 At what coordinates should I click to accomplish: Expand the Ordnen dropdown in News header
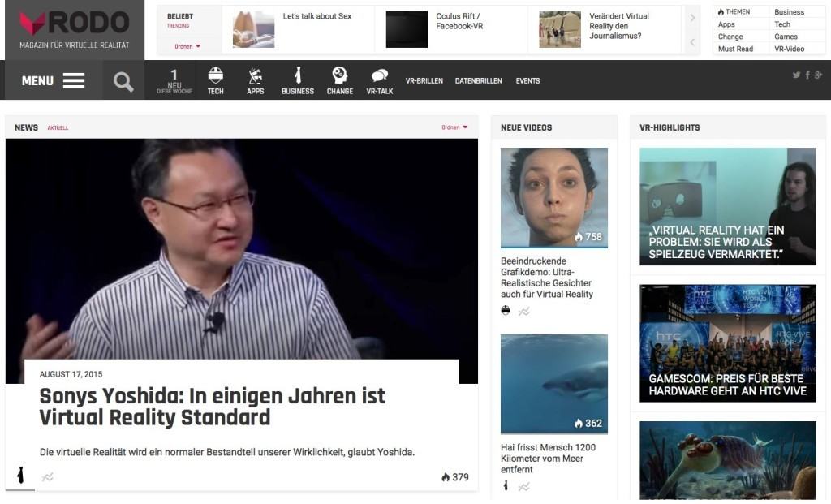(454, 127)
